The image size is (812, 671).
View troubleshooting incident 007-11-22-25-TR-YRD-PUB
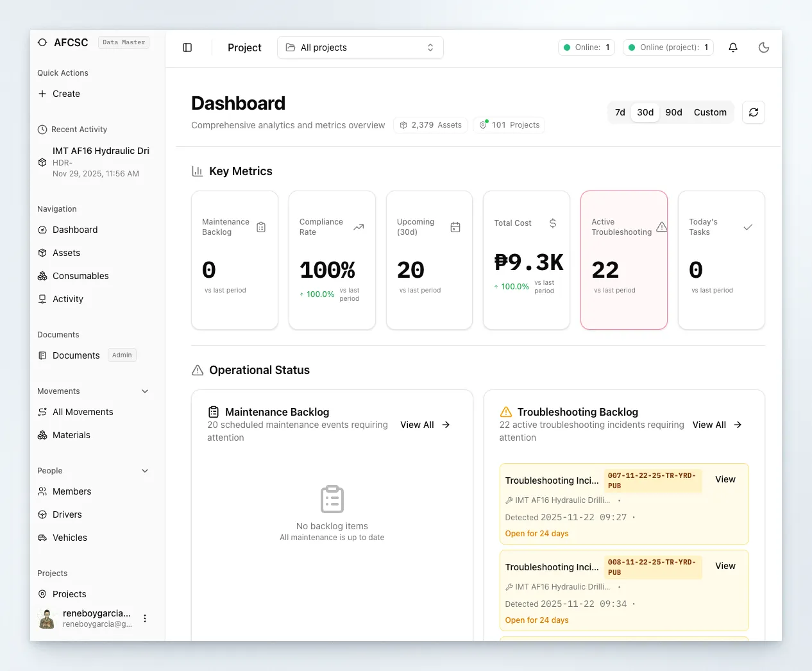click(725, 479)
